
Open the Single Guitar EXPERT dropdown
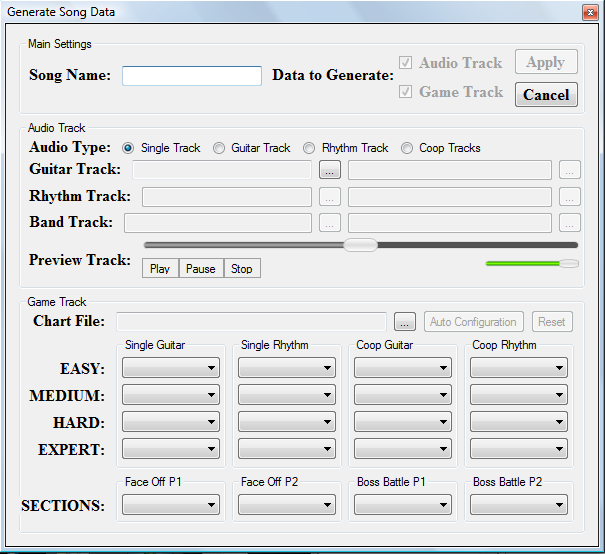pyautogui.click(x=171, y=449)
